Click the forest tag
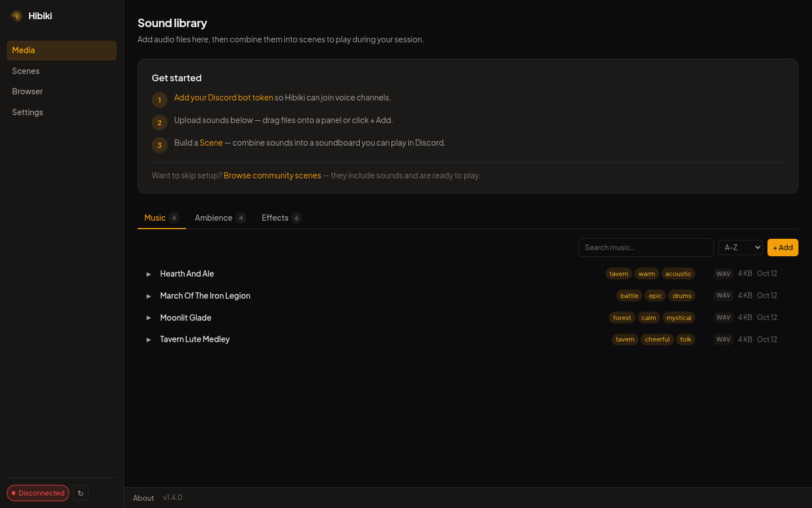This screenshot has height=508, width=812. [x=622, y=318]
